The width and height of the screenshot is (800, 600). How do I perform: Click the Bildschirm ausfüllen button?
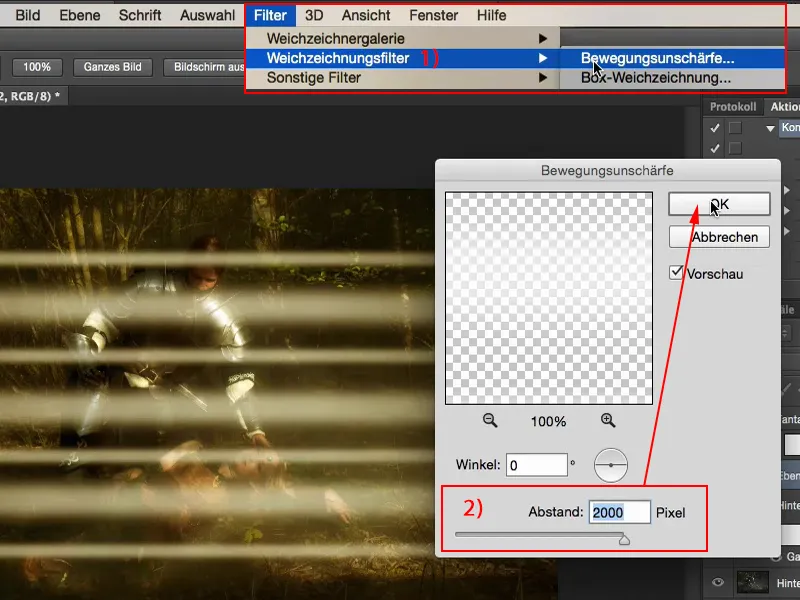coord(205,67)
